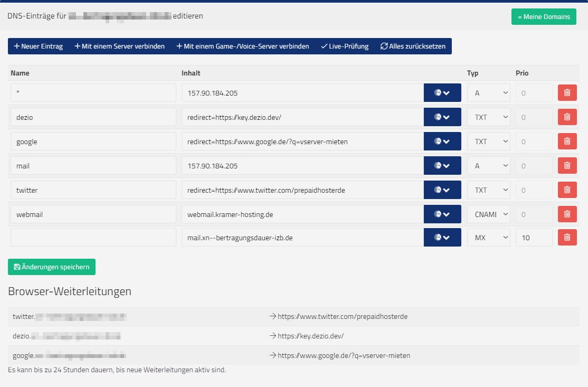Open globe menu for webmail record
This screenshot has height=387, width=588.
(442, 214)
